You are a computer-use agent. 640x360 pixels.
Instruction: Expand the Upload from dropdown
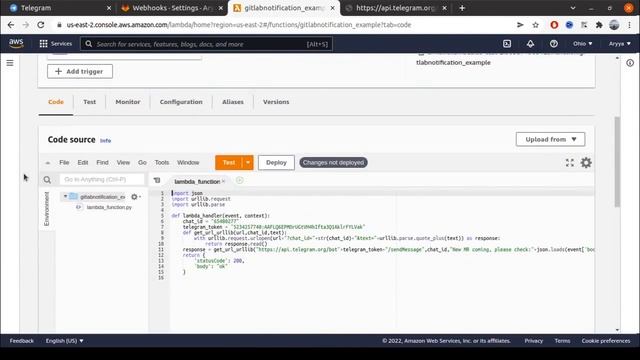[x=550, y=139]
